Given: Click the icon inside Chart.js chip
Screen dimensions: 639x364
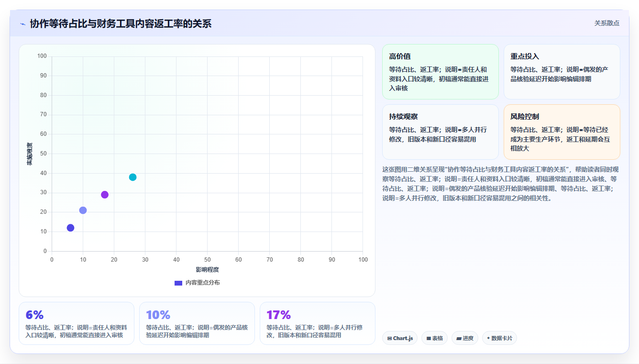Looking at the screenshot, I should coord(390,339).
